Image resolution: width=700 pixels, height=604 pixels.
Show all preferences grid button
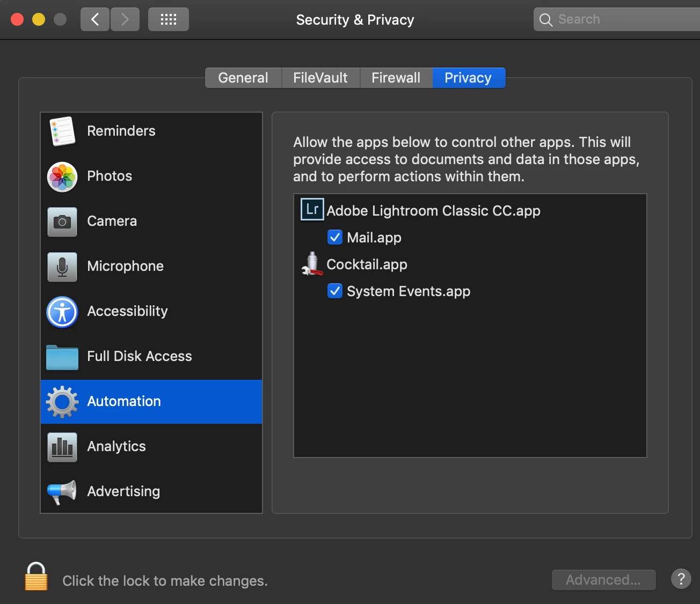169,19
